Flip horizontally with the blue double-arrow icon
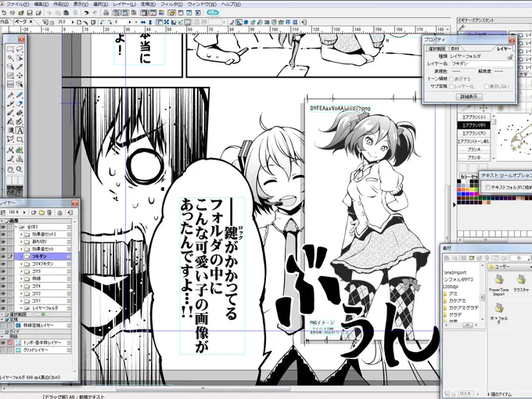Image resolution: width=532 pixels, height=399 pixels. tap(143, 22)
